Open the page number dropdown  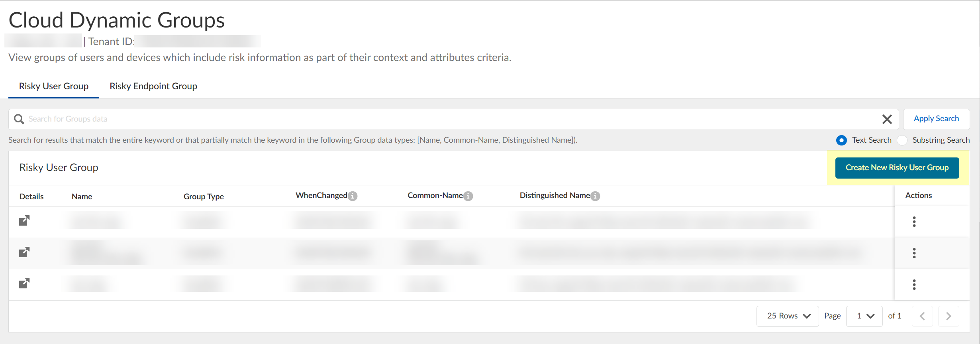(x=864, y=316)
